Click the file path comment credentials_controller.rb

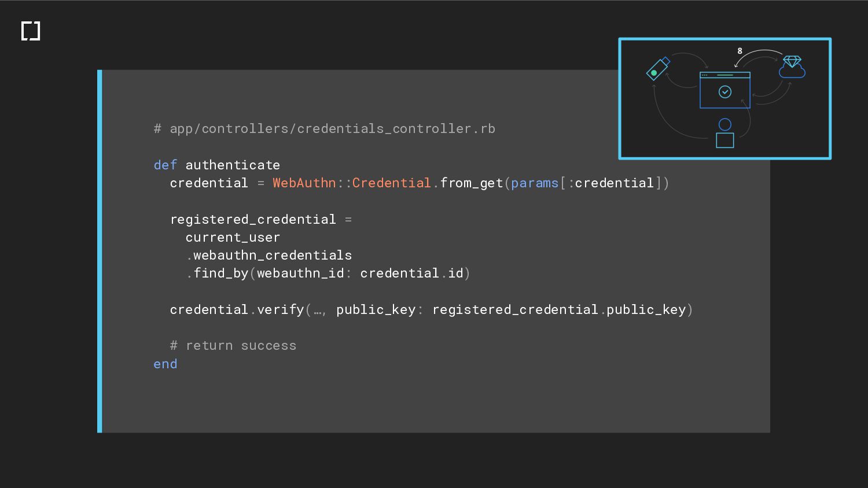325,128
